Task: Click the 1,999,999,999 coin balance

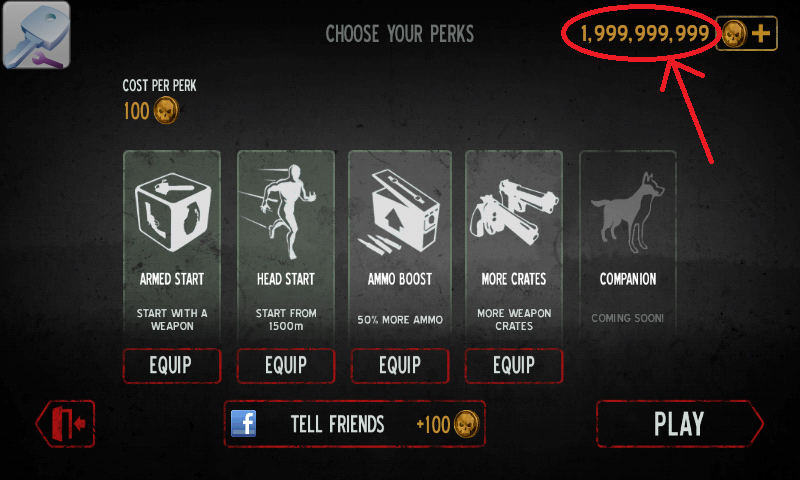Action: click(645, 34)
